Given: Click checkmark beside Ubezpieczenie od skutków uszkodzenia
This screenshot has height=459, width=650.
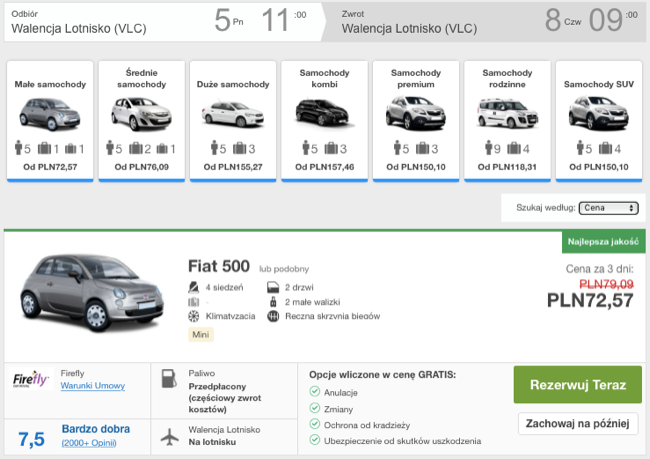Looking at the screenshot, I should (315, 440).
